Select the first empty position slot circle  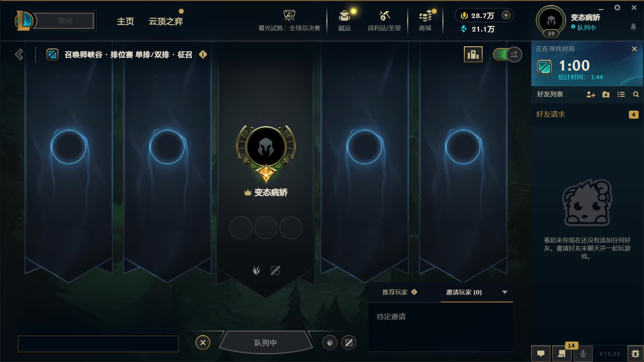pos(240,228)
